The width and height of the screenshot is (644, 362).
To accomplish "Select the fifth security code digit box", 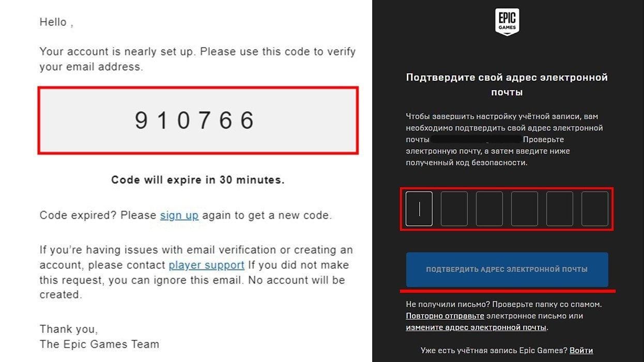I will click(560, 209).
